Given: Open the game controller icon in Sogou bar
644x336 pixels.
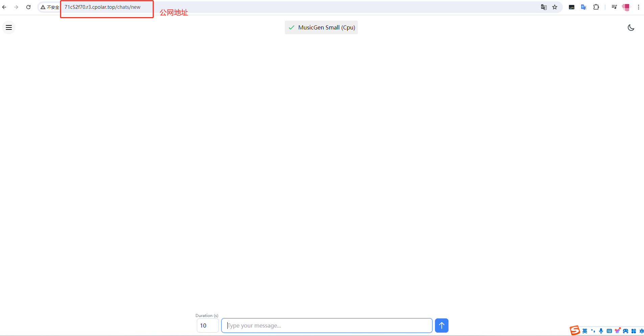Looking at the screenshot, I should click(626, 331).
